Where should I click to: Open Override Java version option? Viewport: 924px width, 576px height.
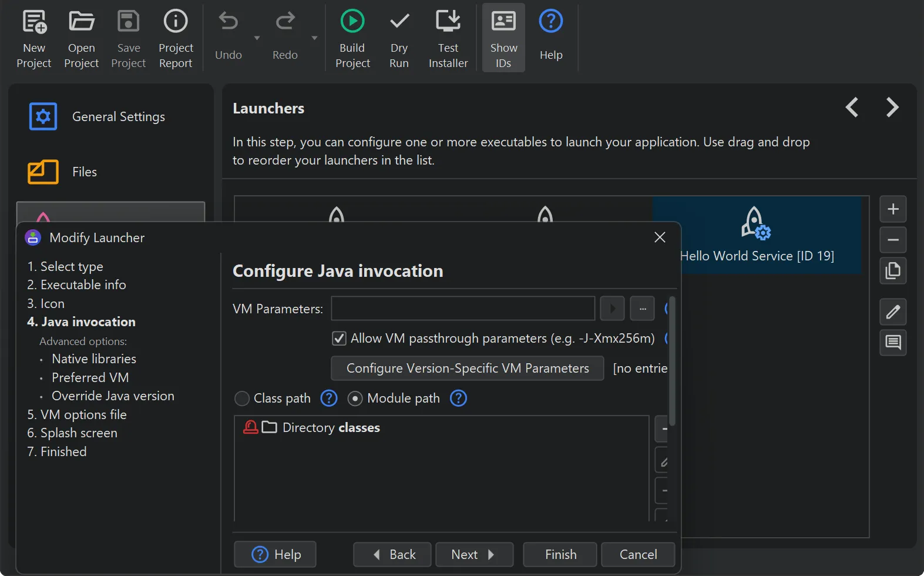[113, 396]
